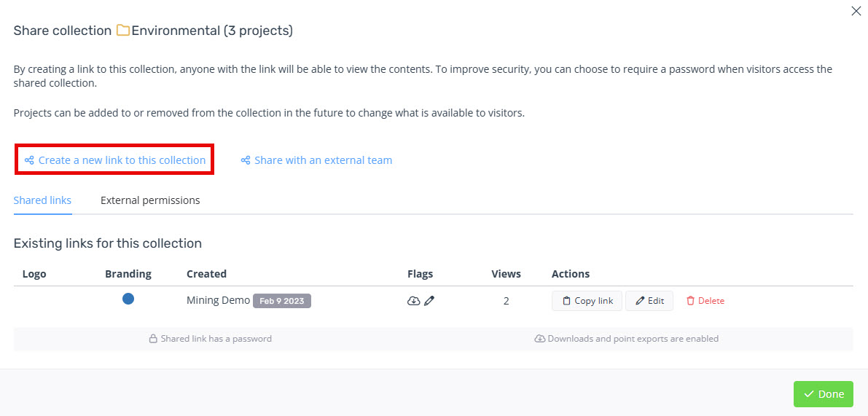
Task: Click the trash icon next to Delete
Action: 690,301
